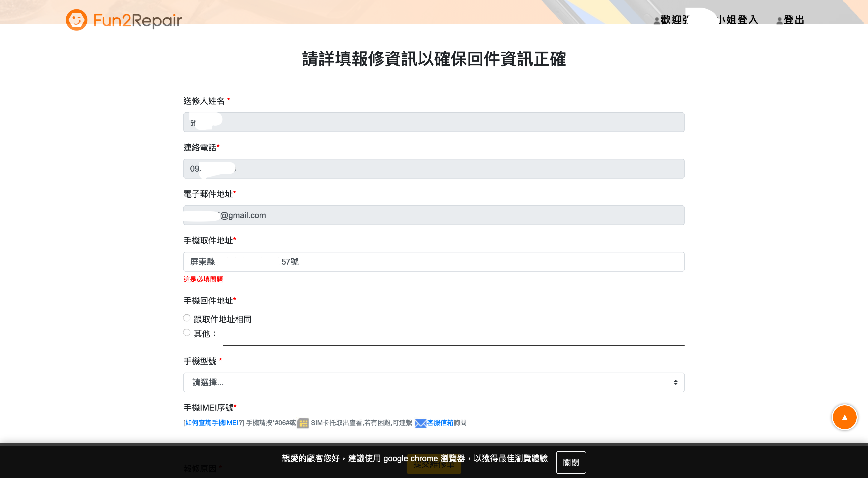Open 如何查詢手機IMEI help link
The height and width of the screenshot is (478, 868).
coord(212,423)
